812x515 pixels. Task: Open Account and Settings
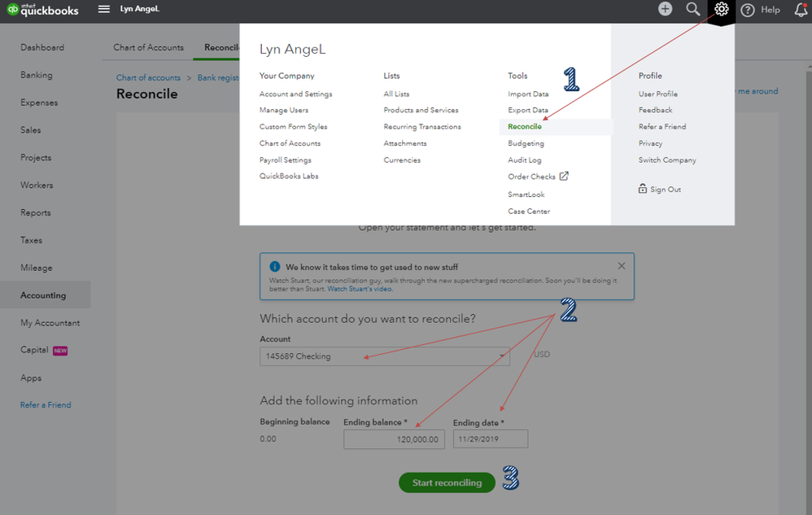tap(295, 94)
